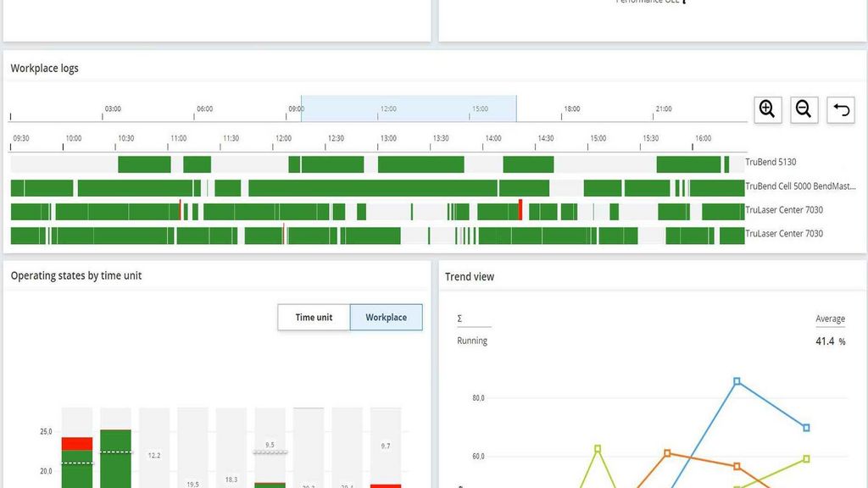
Task: Click the last blue data point in Trend view
Action: 806,428
